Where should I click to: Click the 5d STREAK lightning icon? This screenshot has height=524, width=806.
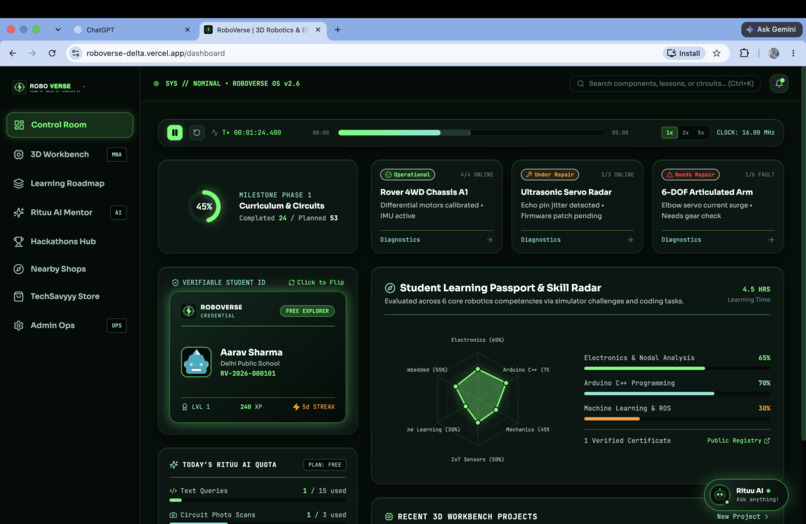tap(296, 407)
